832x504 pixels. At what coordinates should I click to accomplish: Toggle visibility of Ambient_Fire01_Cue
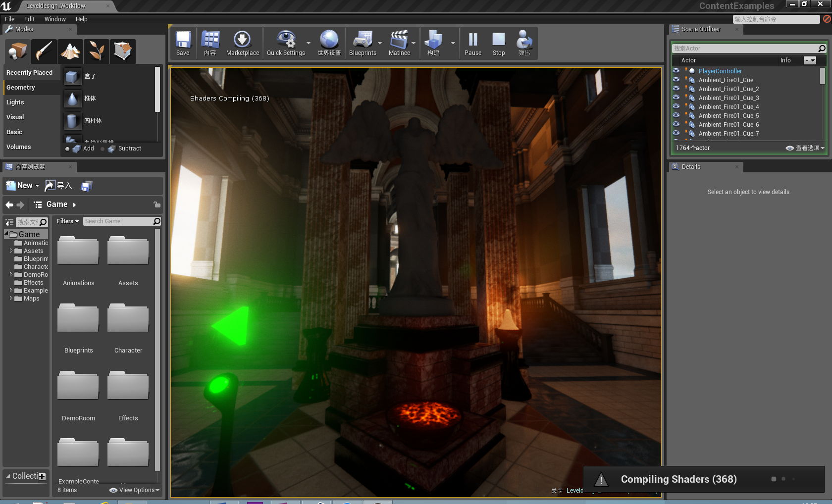pyautogui.click(x=676, y=80)
